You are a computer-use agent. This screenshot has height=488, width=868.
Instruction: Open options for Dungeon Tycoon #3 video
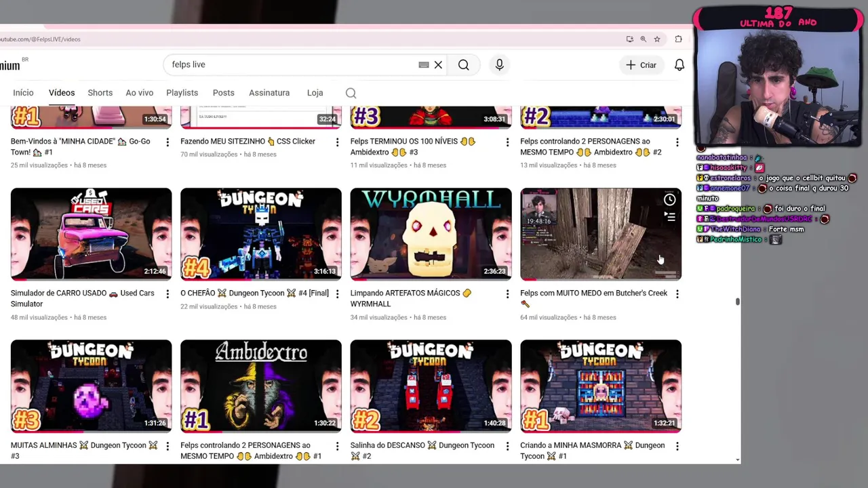coord(167,446)
